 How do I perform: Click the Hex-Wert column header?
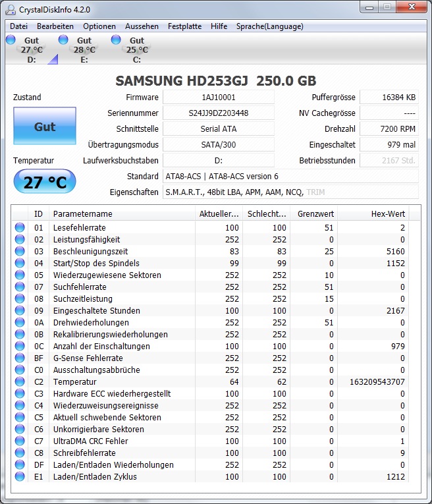373,213
